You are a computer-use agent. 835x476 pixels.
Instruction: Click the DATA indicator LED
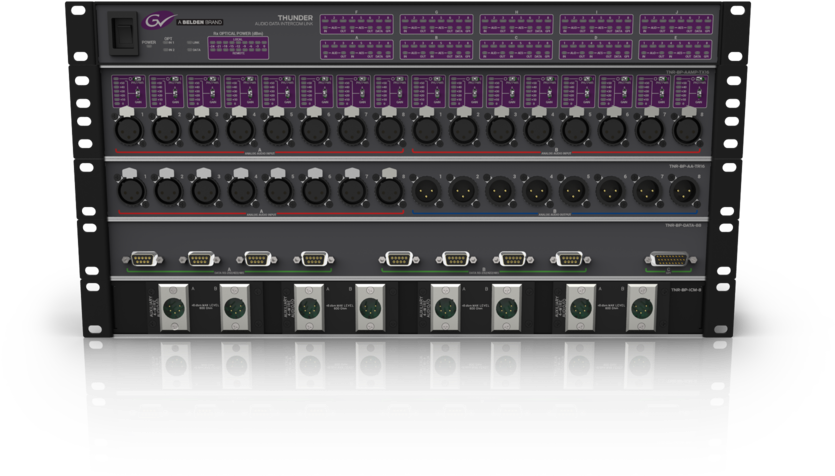[x=190, y=50]
